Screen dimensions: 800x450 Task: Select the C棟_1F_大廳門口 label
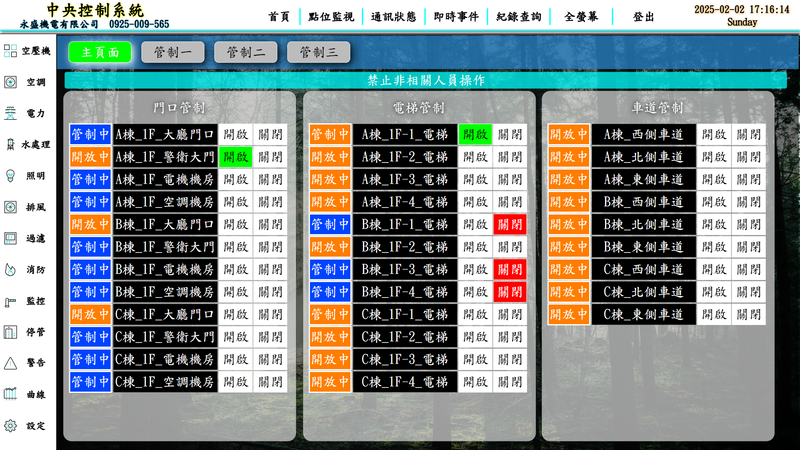[x=165, y=314]
